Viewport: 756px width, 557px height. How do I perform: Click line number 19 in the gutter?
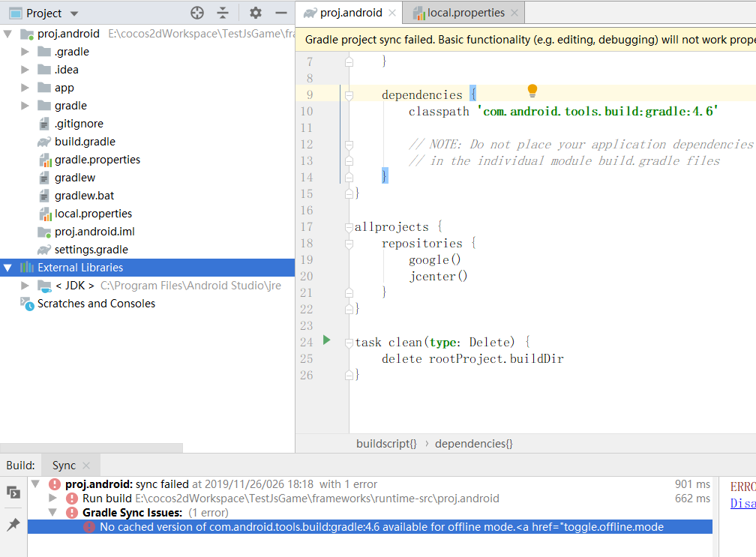pyautogui.click(x=307, y=259)
